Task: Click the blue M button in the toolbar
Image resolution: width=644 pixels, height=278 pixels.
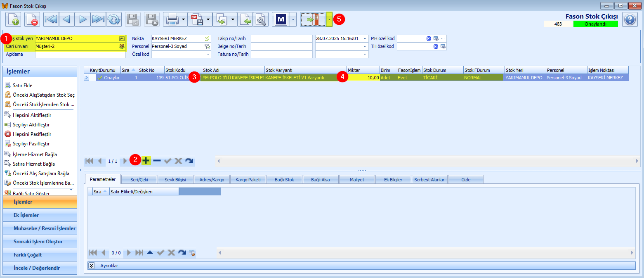Action: point(281,19)
